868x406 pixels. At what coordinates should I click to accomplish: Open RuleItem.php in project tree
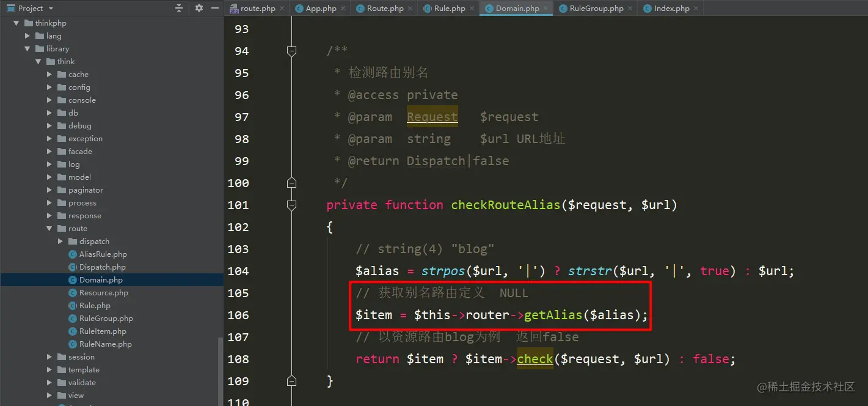click(x=103, y=331)
